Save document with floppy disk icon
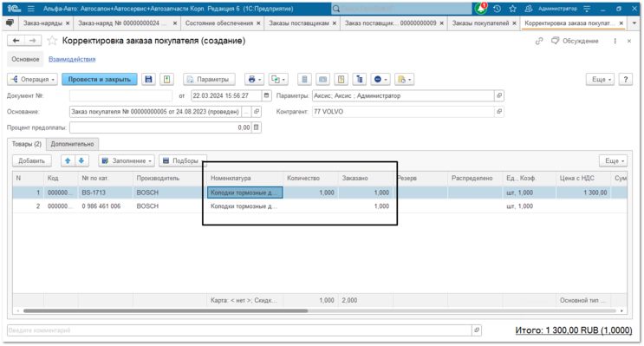644x346 pixels. pos(148,79)
